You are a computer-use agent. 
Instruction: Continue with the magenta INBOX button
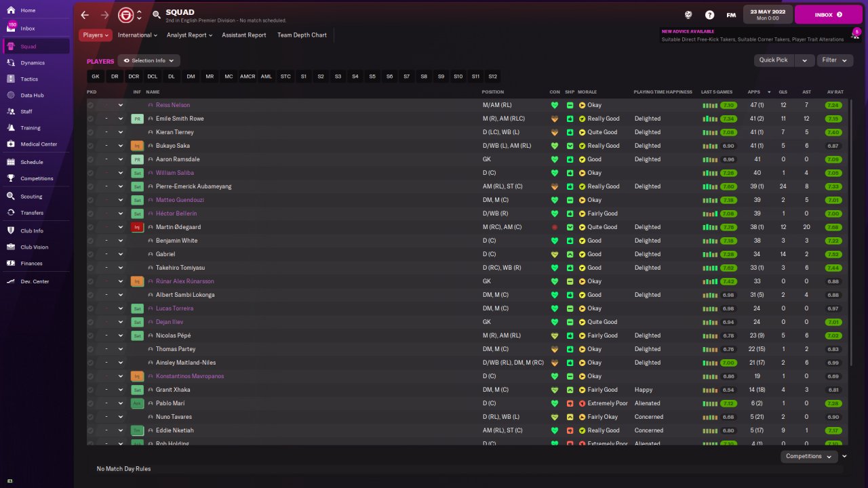coord(829,14)
